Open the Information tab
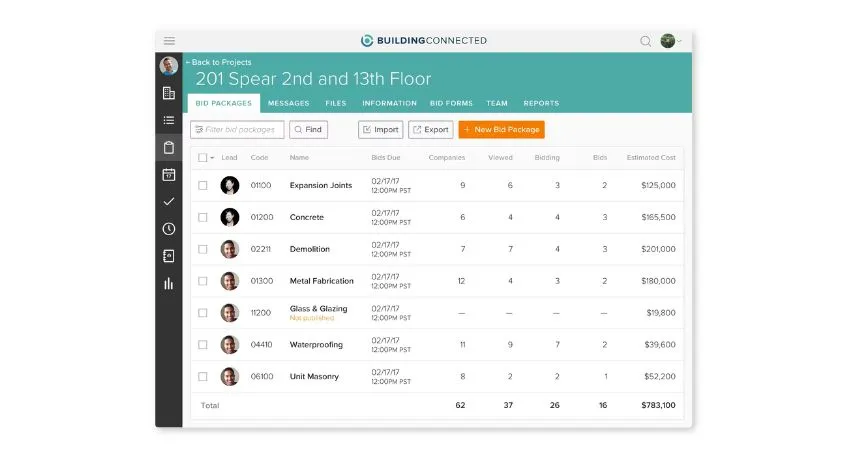 pos(389,103)
